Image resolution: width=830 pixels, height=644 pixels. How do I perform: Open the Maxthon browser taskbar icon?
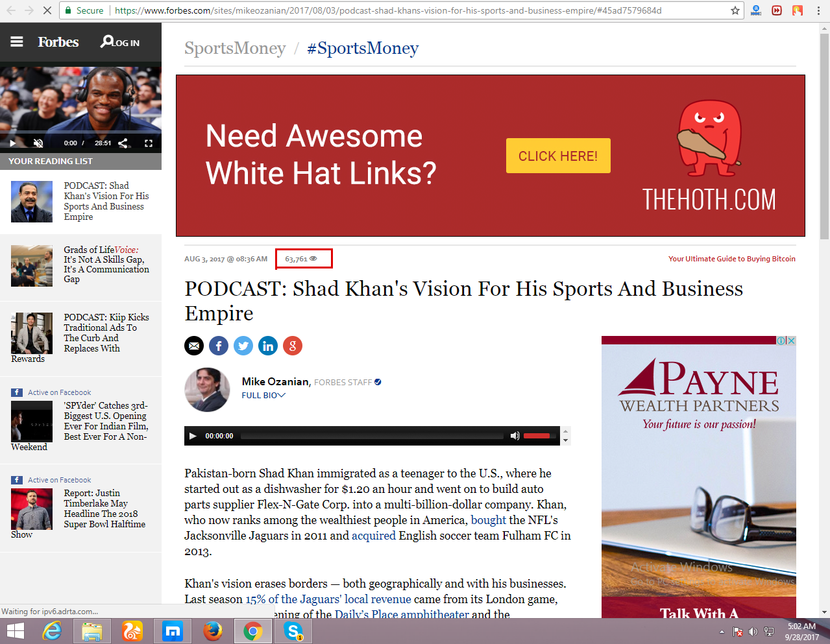pyautogui.click(x=173, y=631)
